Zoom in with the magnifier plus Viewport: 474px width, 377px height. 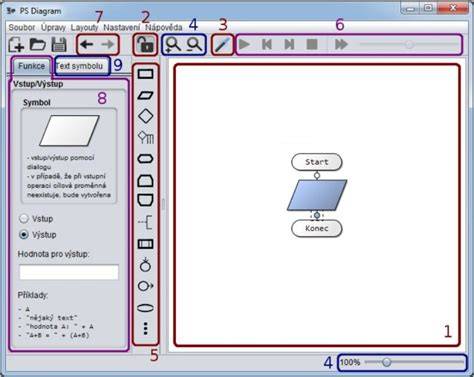(173, 45)
